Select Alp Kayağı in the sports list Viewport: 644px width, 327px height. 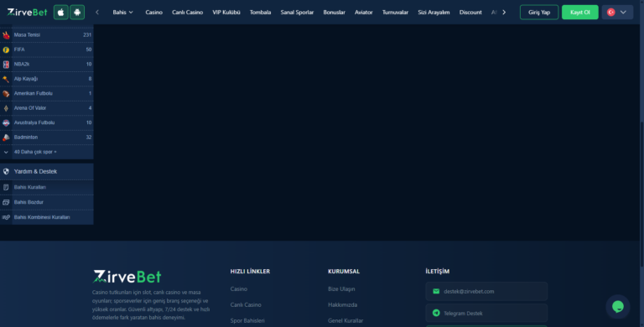(x=46, y=79)
